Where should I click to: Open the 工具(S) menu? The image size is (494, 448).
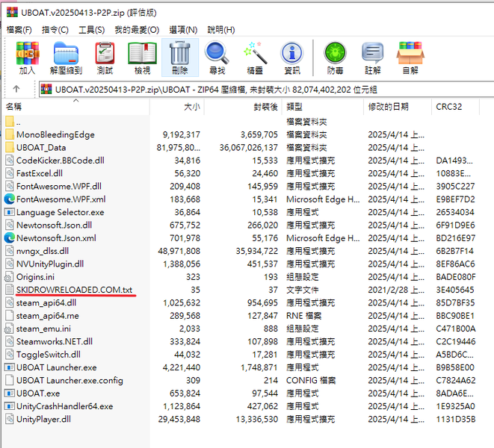tap(91, 30)
